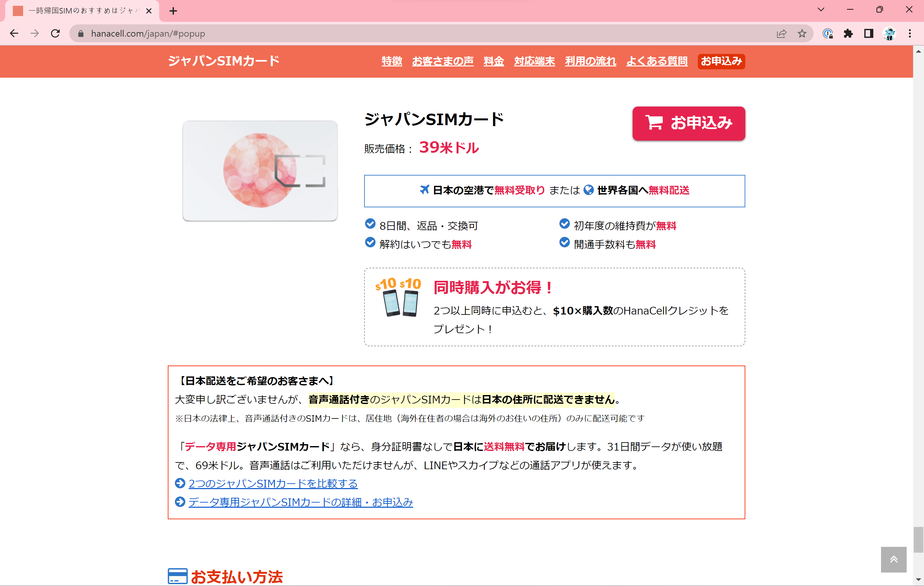Open the Extensions puzzle icon
This screenshot has height=586, width=924.
click(848, 33)
